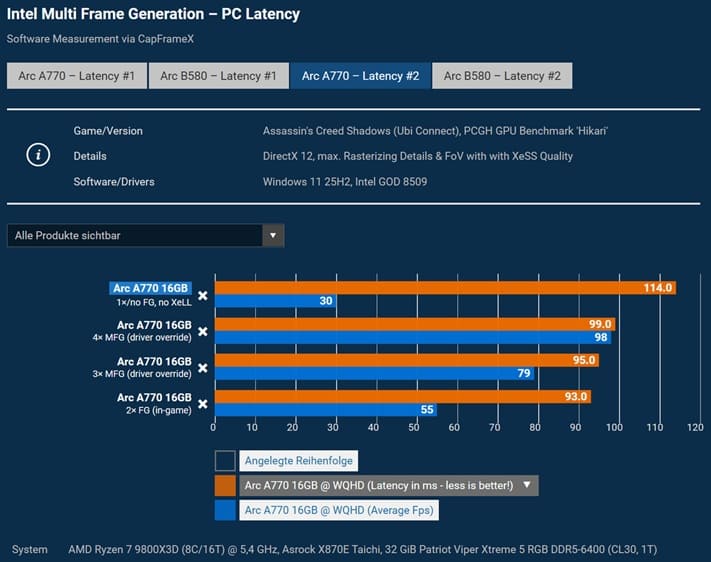Open the Arc B580 – Latency #2 tab

(x=502, y=76)
